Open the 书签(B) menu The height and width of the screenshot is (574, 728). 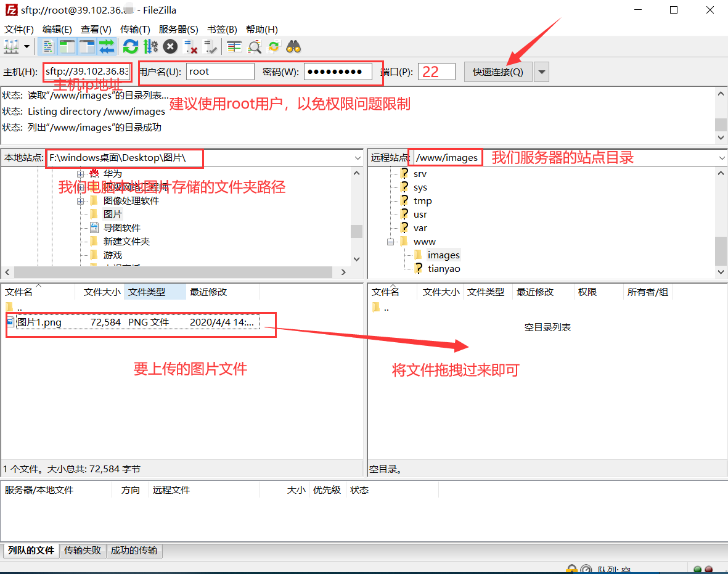click(x=222, y=29)
